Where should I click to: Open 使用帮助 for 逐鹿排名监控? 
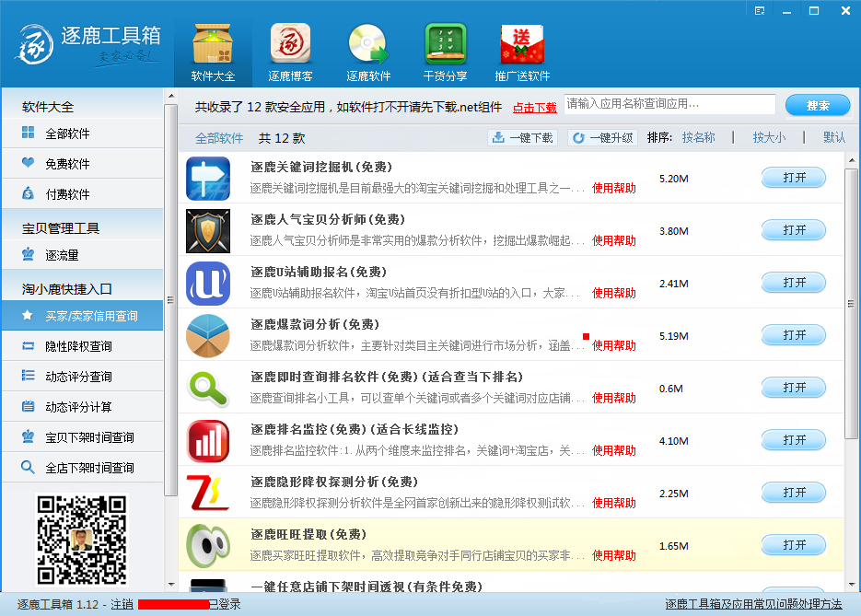coord(614,451)
